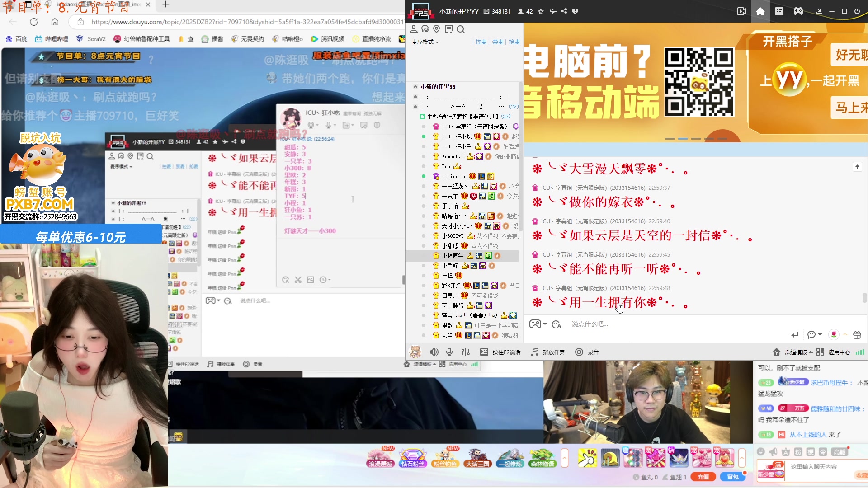Expand the activity icons arrow beside 森林物语

click(564, 458)
